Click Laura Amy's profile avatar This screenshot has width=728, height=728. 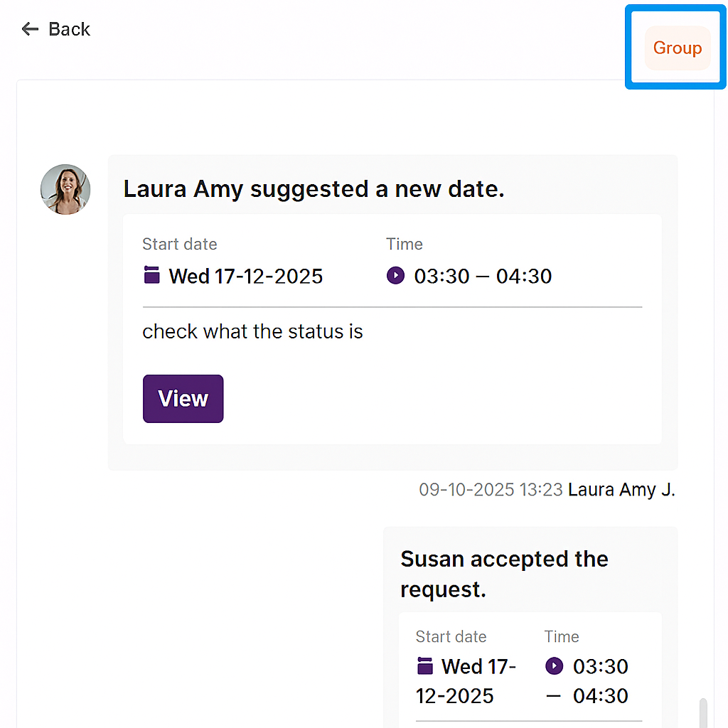pyautogui.click(x=65, y=189)
